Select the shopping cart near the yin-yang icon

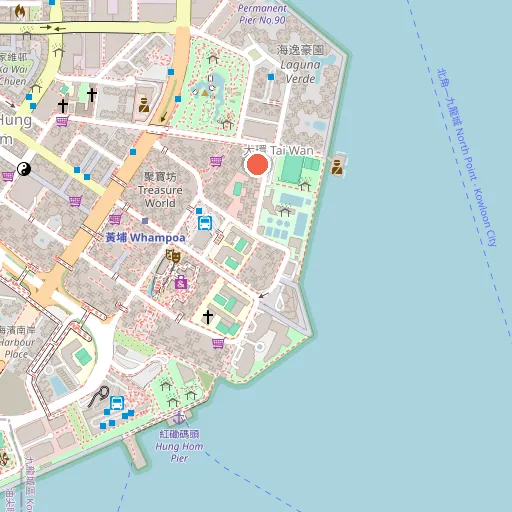[8, 176]
